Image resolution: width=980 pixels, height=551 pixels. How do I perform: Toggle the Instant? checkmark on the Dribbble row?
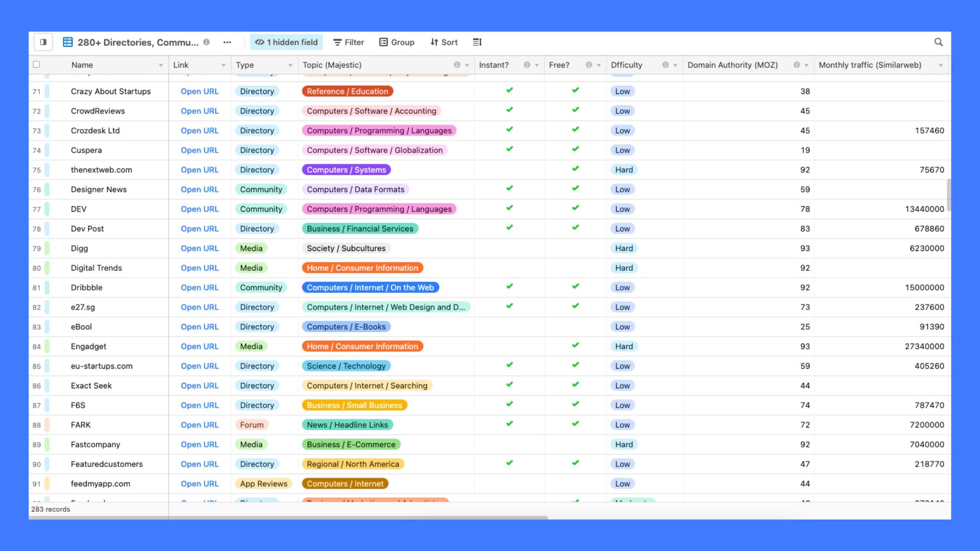tap(509, 287)
